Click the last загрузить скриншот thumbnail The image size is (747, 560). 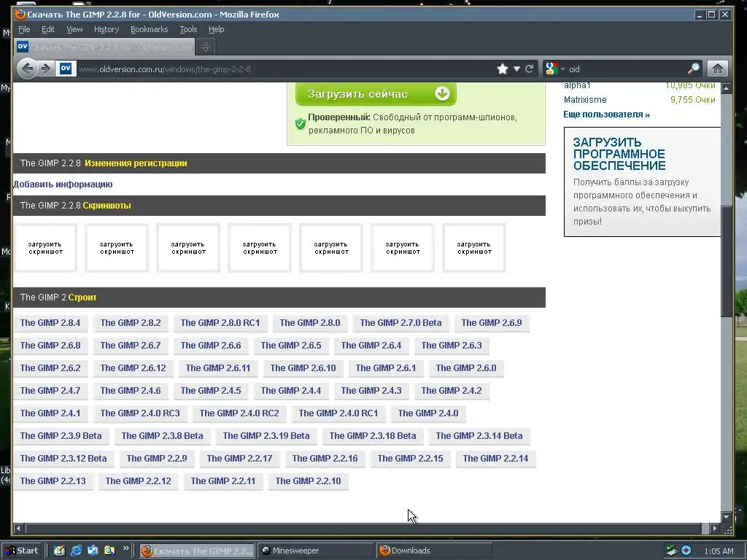(474, 248)
